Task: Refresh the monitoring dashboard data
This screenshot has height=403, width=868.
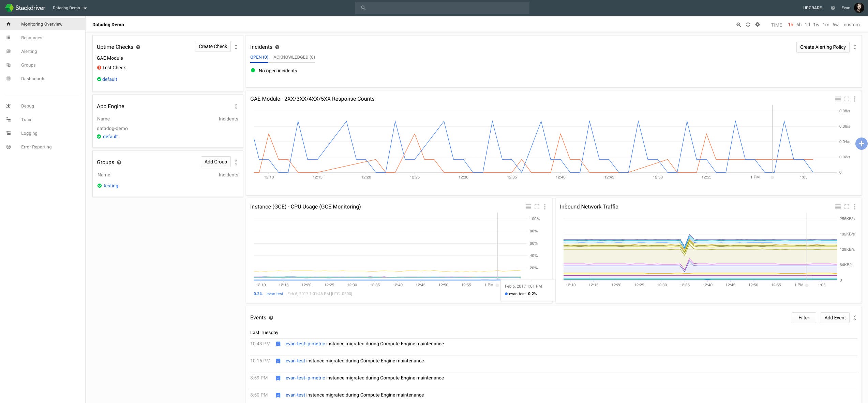Action: pyautogui.click(x=748, y=25)
